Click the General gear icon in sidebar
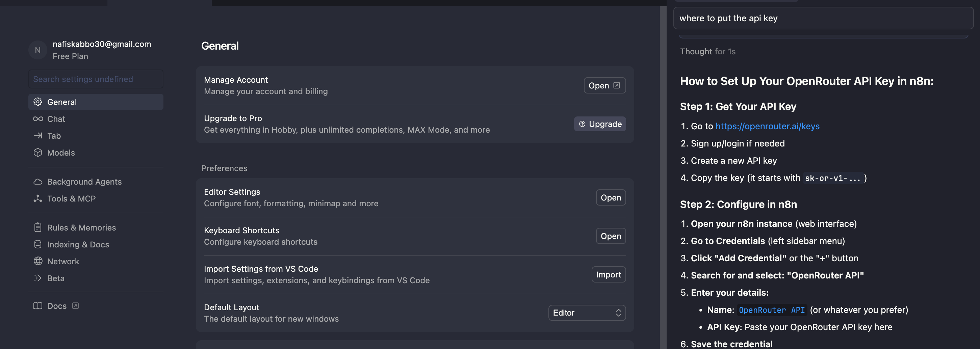Screen dimensions: 980x349 click(38, 102)
